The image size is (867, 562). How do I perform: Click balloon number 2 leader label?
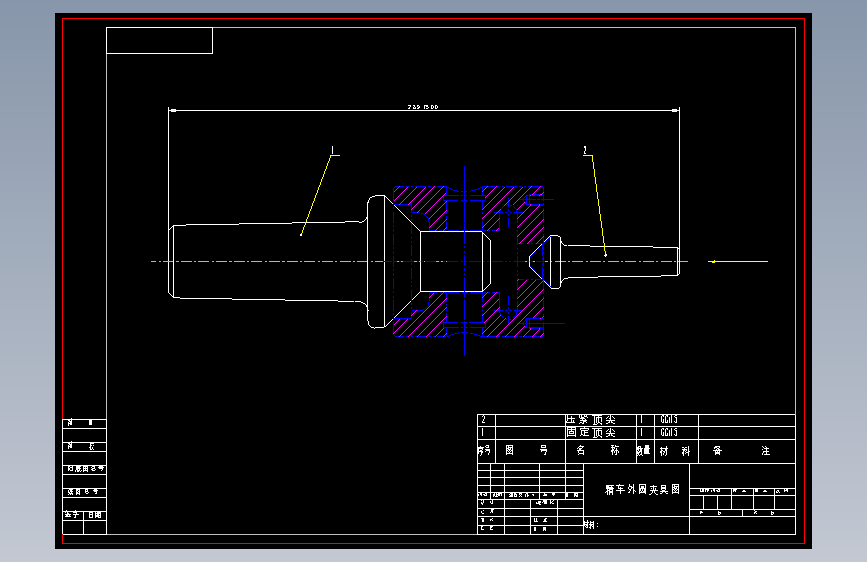(585, 150)
